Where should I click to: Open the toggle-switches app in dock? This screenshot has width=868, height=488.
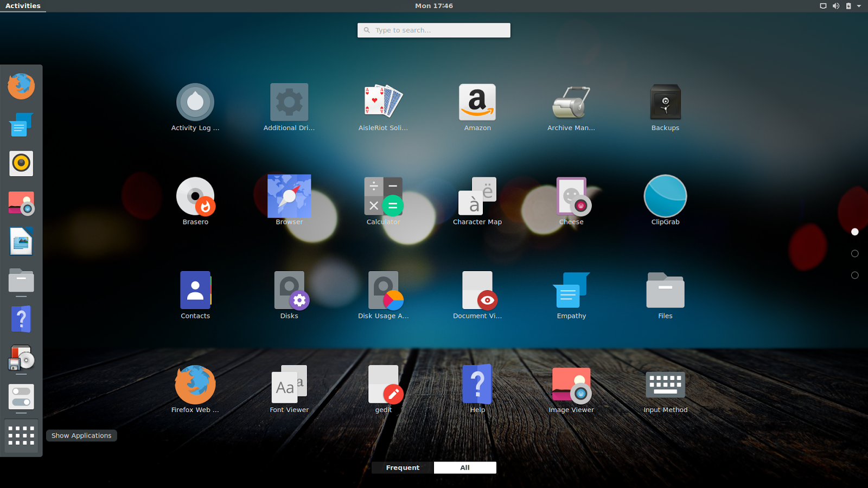(21, 397)
